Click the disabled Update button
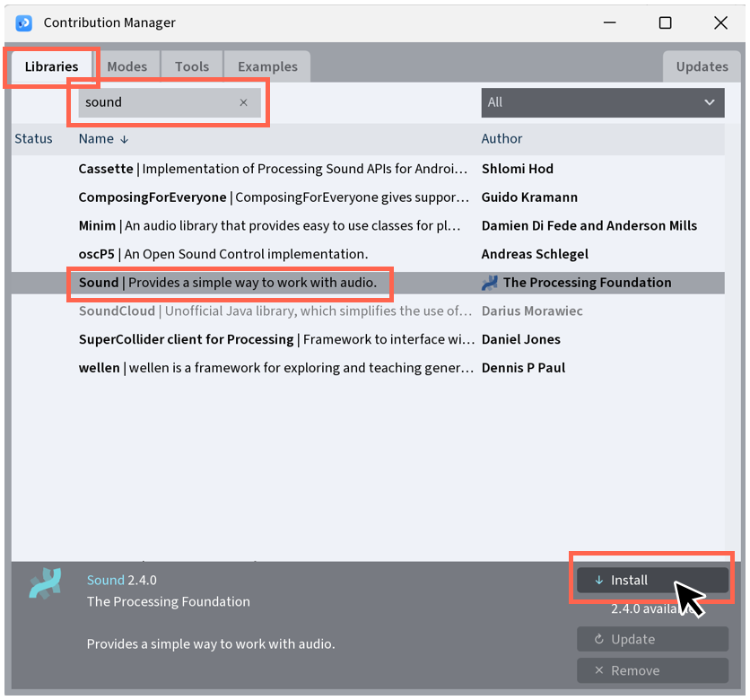The image size is (750, 700). 652,639
